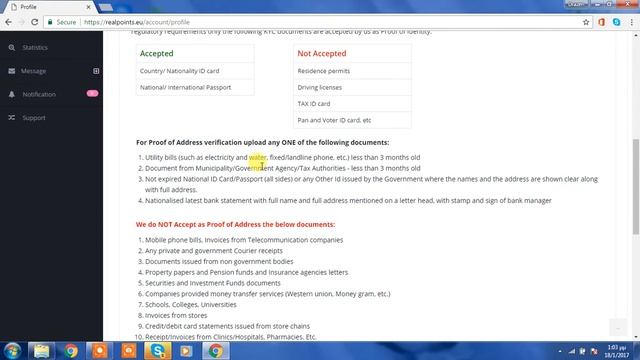Click the Notification bell icon
Image resolution: width=640 pixels, height=360 pixels.
coord(11,94)
